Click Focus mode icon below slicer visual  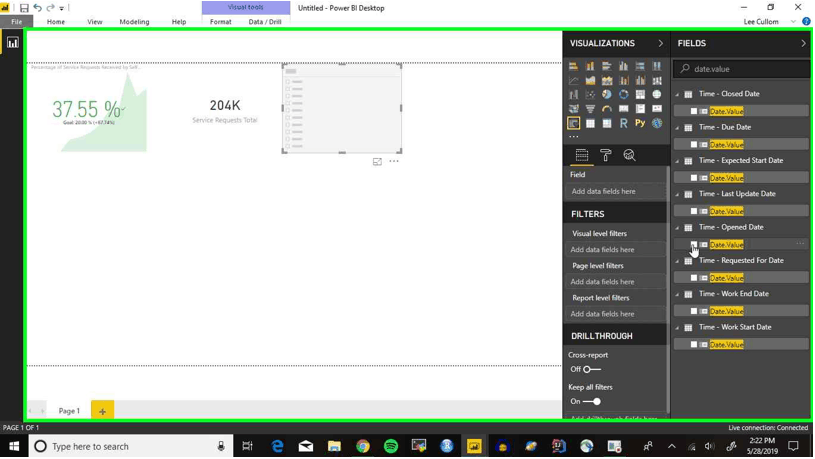coord(377,162)
